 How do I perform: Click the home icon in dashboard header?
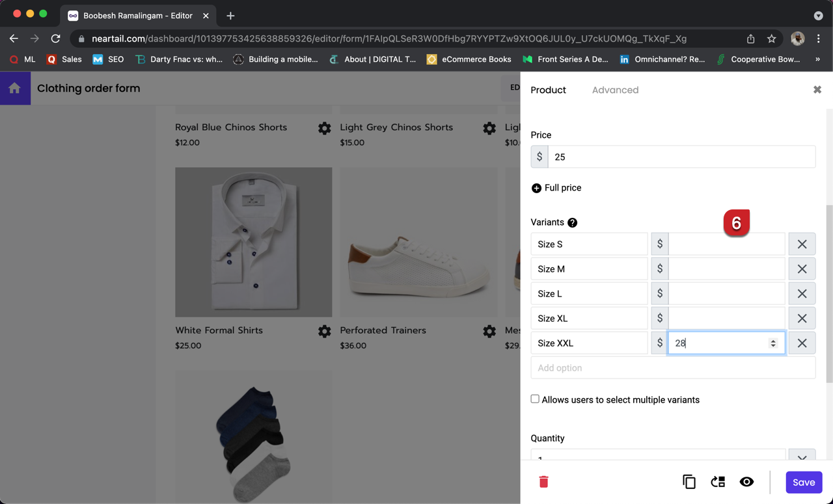pyautogui.click(x=15, y=88)
